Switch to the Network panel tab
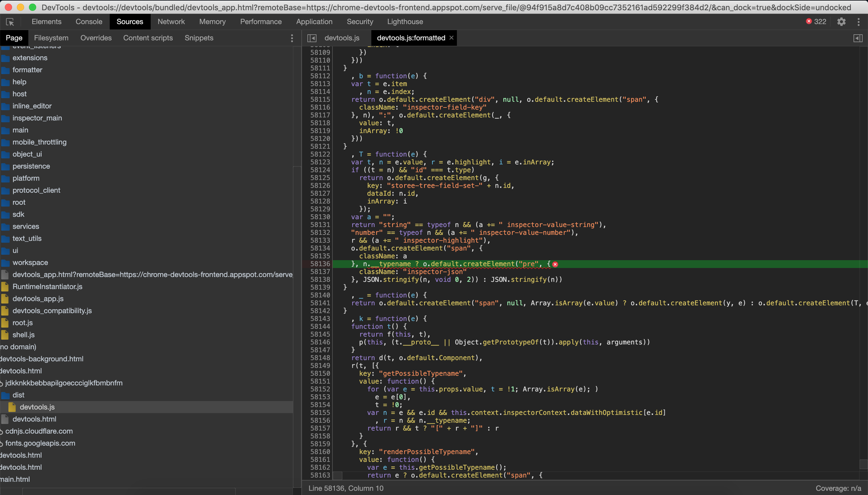Screen dimensions: 868x495 (x=171, y=22)
